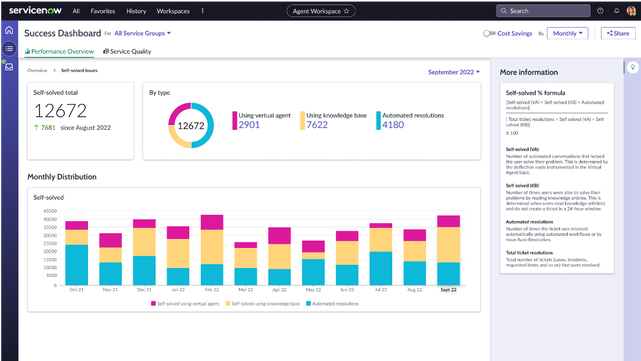
Task: Click the magenta bar beside Using virtual agent
Action: tap(235, 121)
